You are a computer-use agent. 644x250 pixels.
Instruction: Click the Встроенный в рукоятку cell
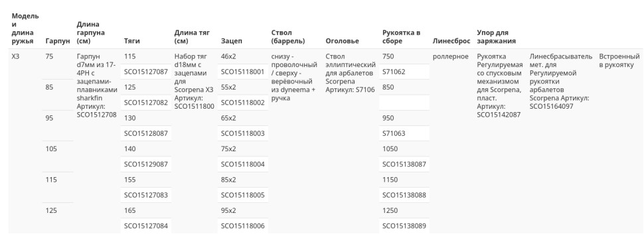[619, 60]
